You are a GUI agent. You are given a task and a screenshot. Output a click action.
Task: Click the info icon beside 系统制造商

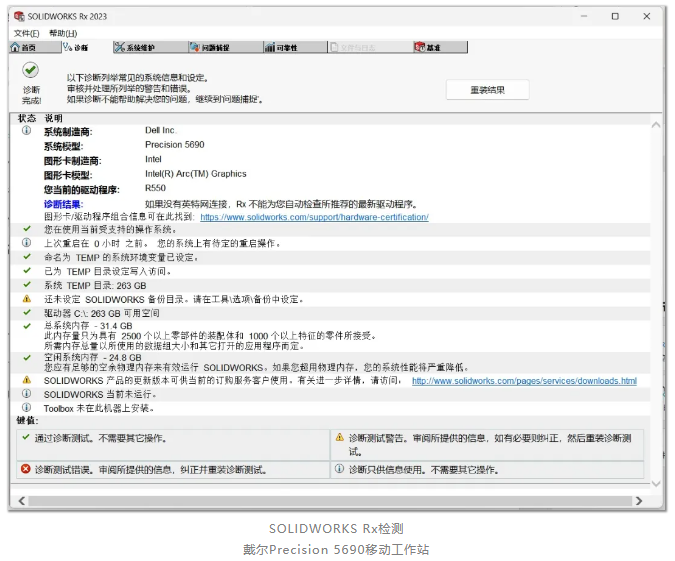tap(27, 130)
